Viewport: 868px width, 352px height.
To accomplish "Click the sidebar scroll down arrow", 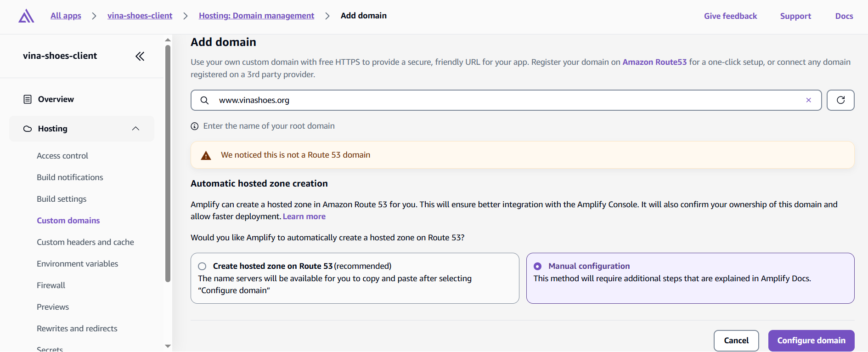I will pos(168,346).
